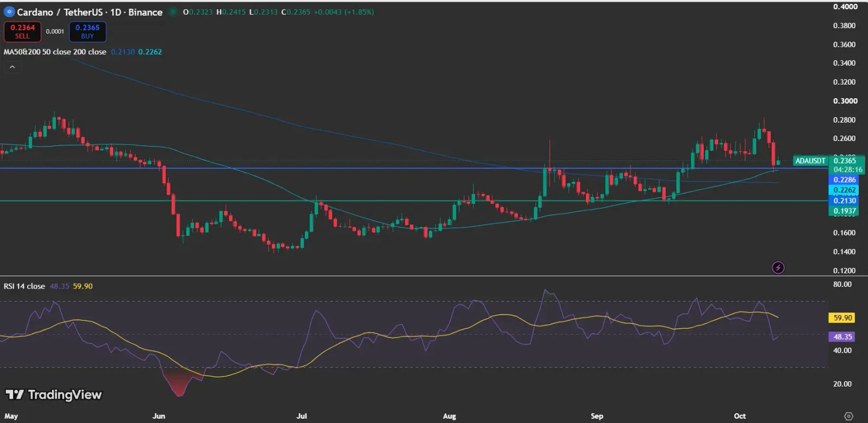
Task: Click the green market status dot
Action: (173, 12)
